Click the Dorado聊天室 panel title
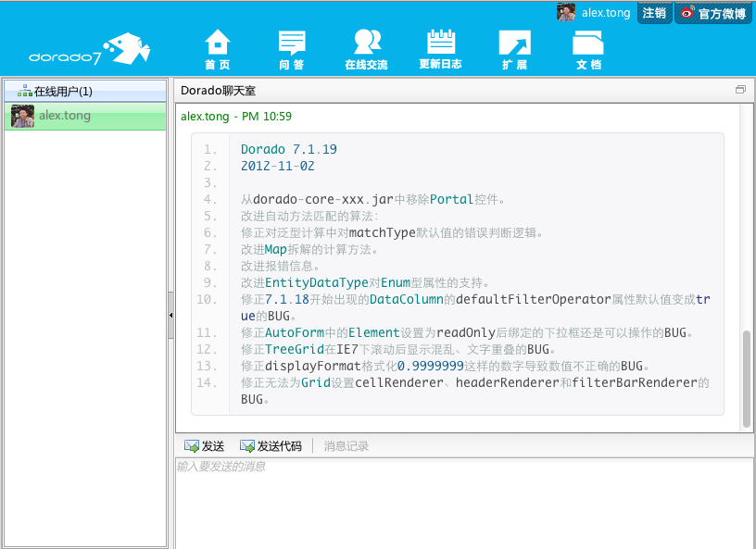 tap(218, 91)
